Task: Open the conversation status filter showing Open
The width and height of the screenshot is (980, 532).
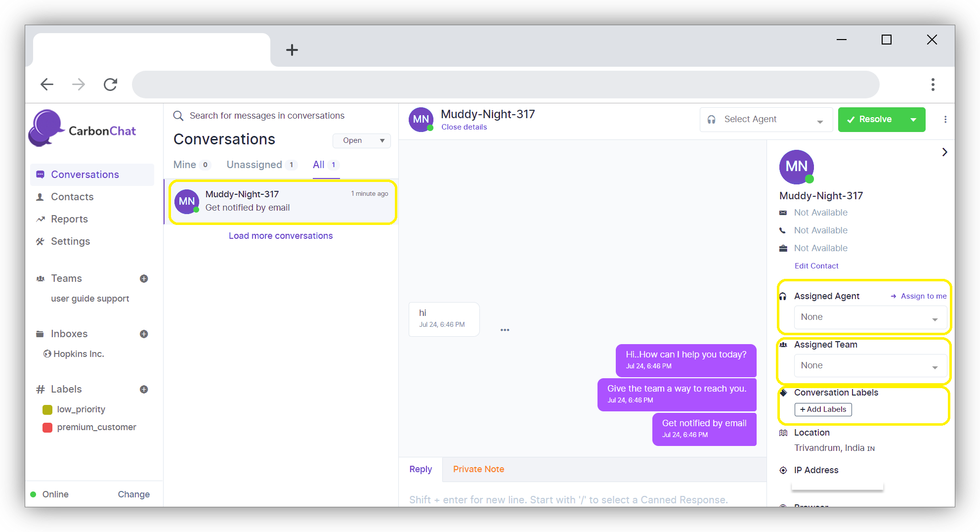Action: 361,141
